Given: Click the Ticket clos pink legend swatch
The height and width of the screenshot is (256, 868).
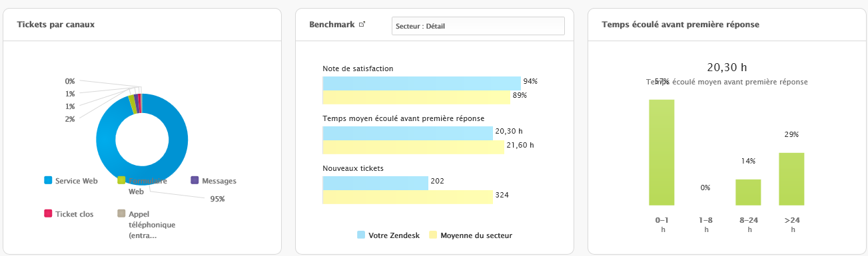Looking at the screenshot, I should point(48,214).
